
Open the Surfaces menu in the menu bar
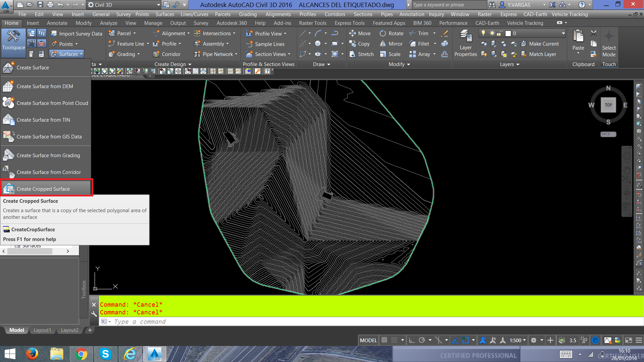pos(165,14)
